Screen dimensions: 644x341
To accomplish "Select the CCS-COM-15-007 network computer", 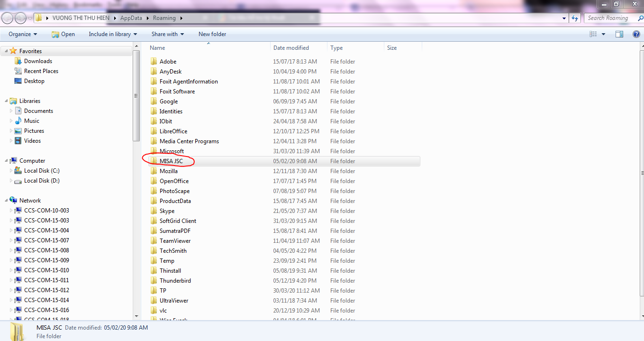I will pos(46,240).
